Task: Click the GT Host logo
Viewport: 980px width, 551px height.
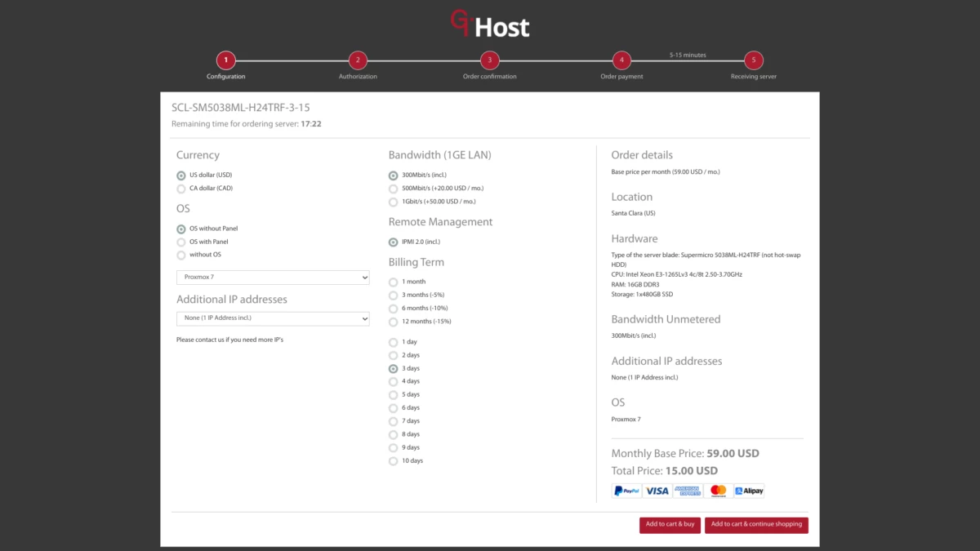Action: [x=489, y=25]
